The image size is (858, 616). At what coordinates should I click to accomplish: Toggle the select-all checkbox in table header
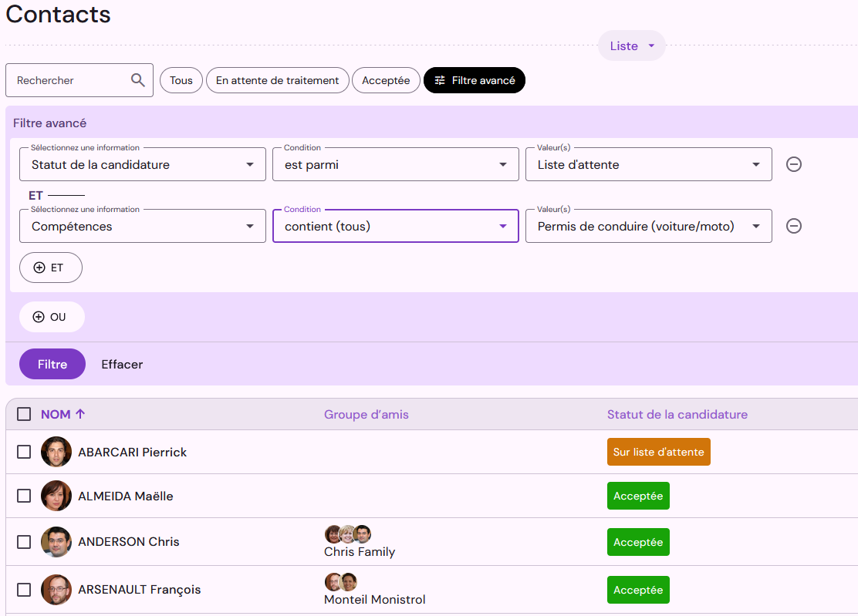[24, 414]
